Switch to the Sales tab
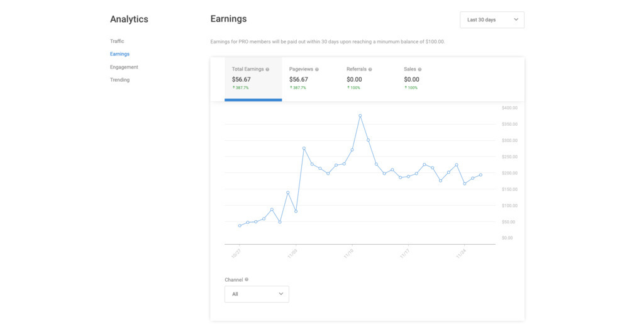The image size is (644, 334). (x=425, y=79)
